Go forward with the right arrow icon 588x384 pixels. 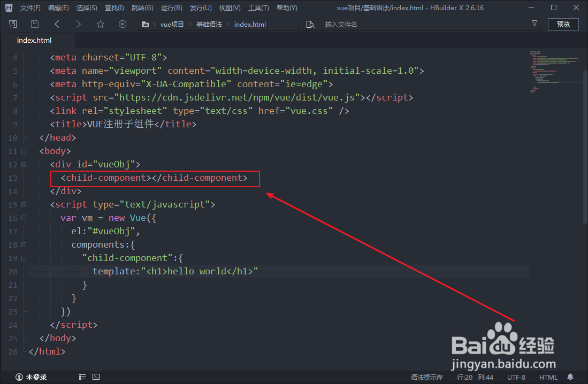point(78,25)
